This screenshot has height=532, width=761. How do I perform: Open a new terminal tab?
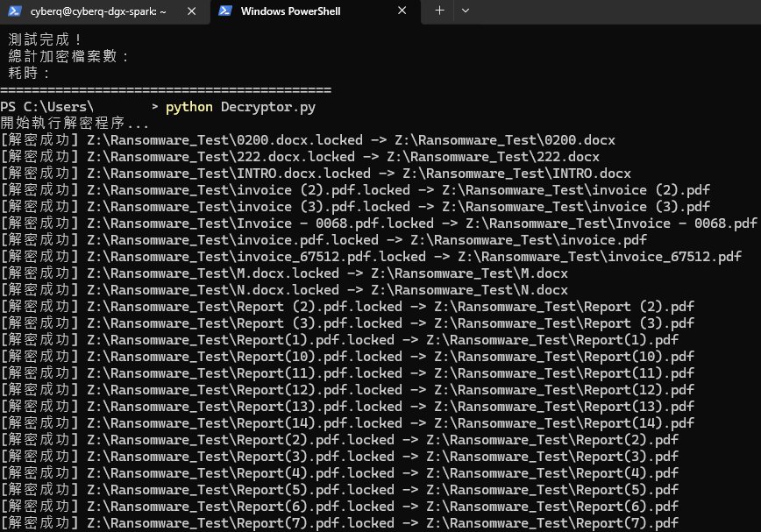(x=439, y=11)
